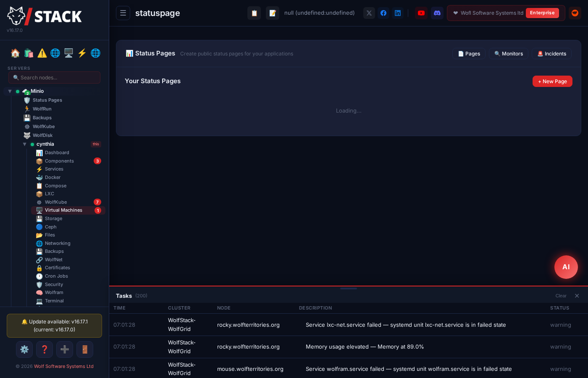Click the New Page button
The width and height of the screenshot is (588, 378).
point(552,81)
